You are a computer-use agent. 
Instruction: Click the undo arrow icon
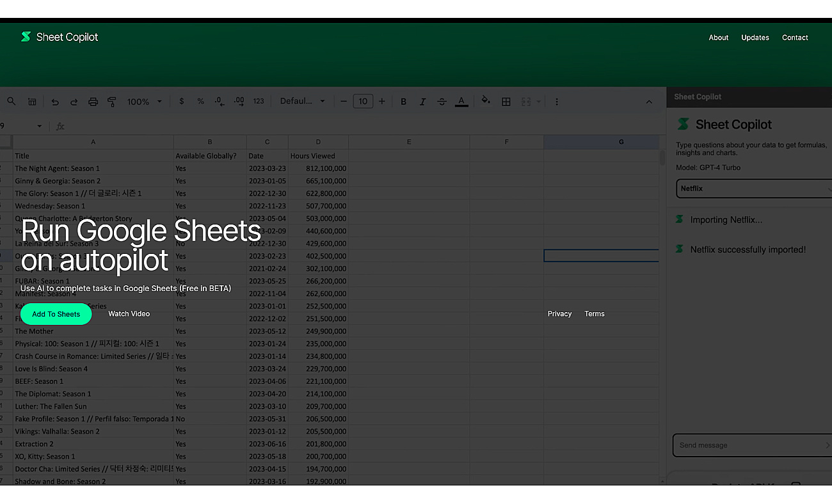click(55, 102)
